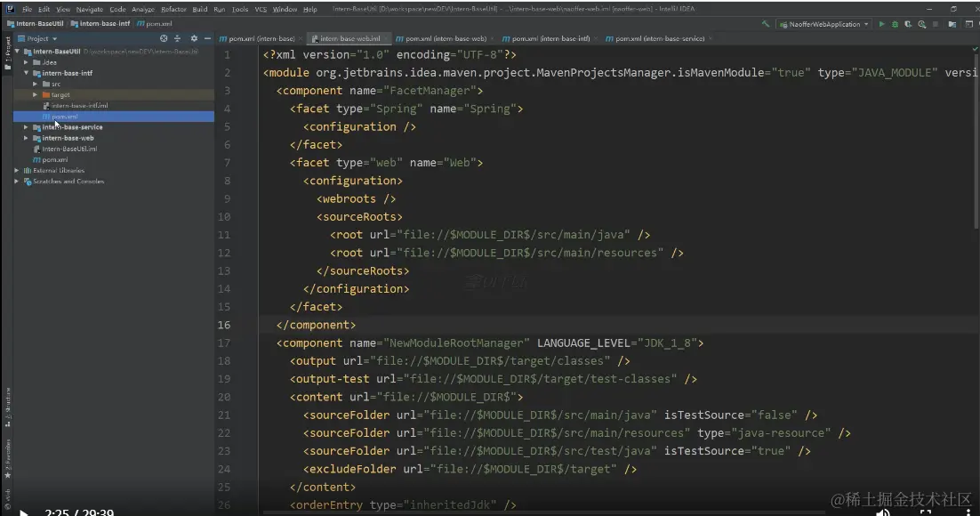Expand External Libraries node arrow
Image resolution: width=980 pixels, height=516 pixels.
(x=17, y=170)
